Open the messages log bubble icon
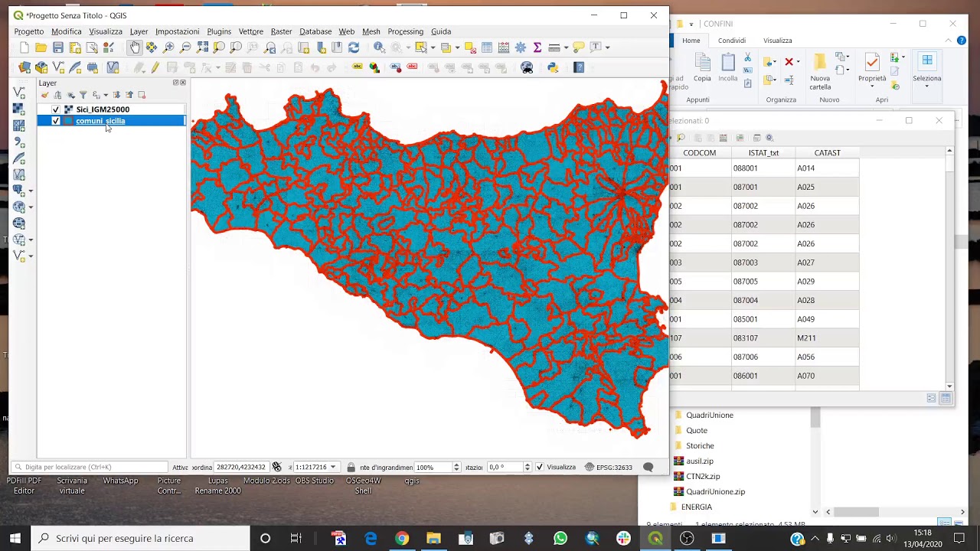Viewport: 980px width, 551px height. 648,467
